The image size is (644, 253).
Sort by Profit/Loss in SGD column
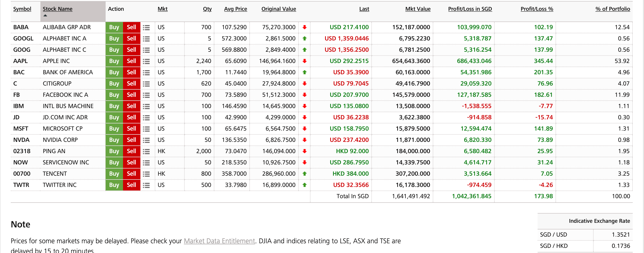click(470, 9)
